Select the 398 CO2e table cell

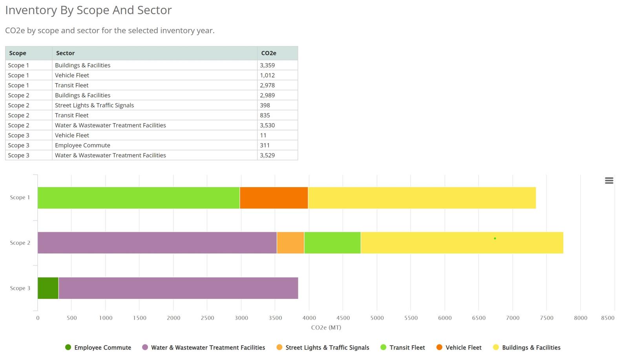pyautogui.click(x=277, y=105)
